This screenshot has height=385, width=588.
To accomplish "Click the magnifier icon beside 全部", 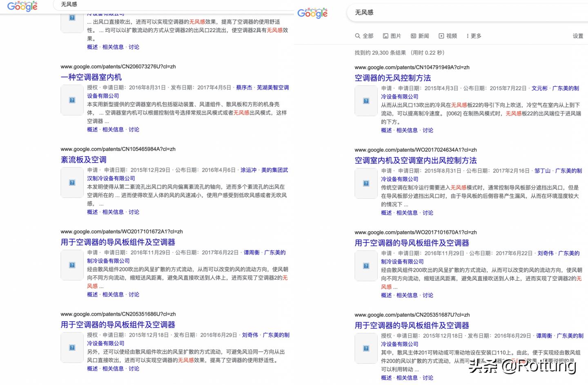I will click(358, 36).
